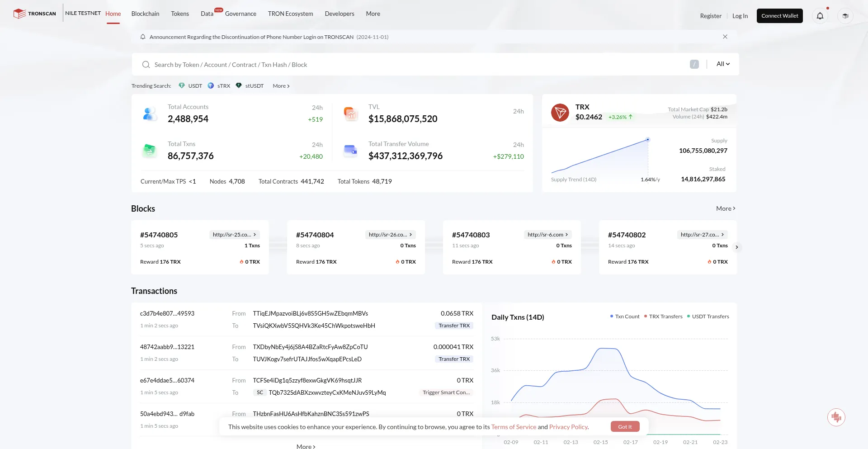The image size is (868, 449).
Task: Open the notifications bell icon
Action: tap(820, 16)
